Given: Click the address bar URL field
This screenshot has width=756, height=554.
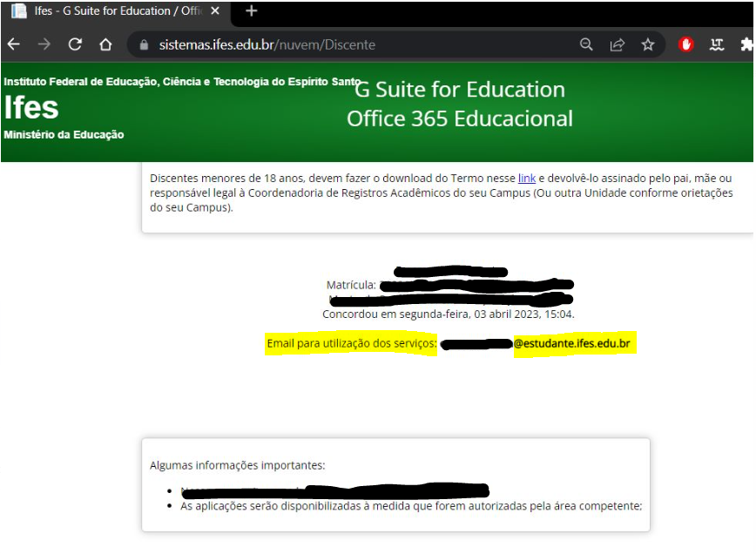Looking at the screenshot, I should click(x=348, y=44).
